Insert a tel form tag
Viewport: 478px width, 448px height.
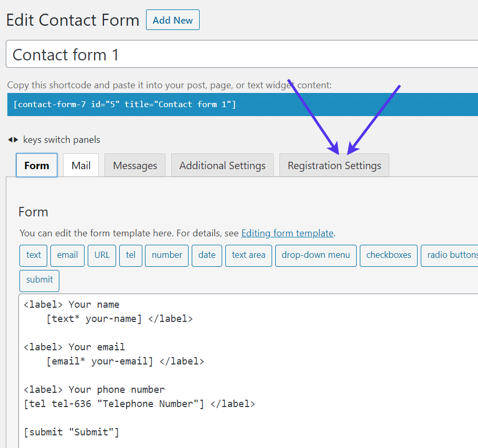131,255
